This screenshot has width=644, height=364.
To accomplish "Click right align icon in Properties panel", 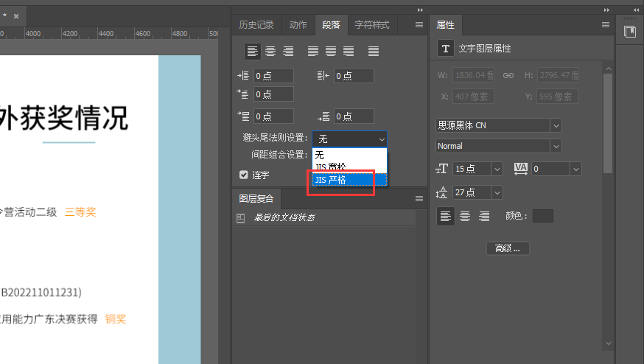I will (x=484, y=216).
